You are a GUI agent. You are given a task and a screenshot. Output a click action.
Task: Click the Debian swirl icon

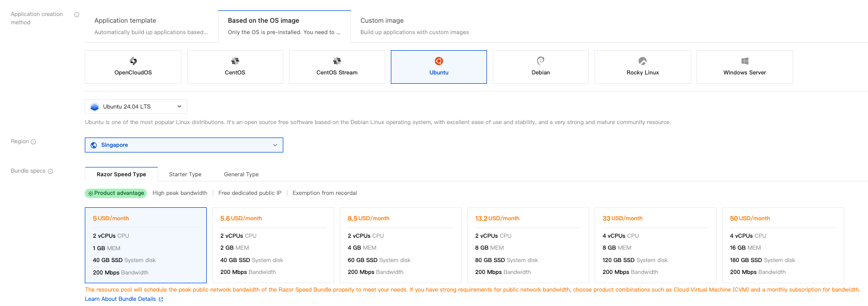pos(541,61)
